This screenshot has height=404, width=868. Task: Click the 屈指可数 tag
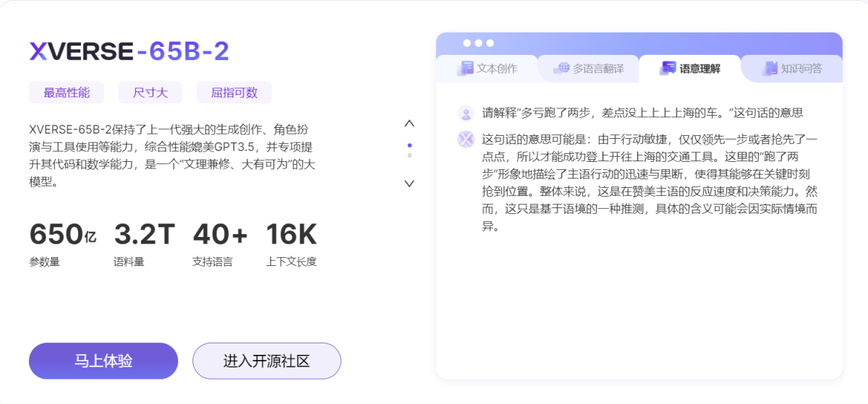coord(234,93)
